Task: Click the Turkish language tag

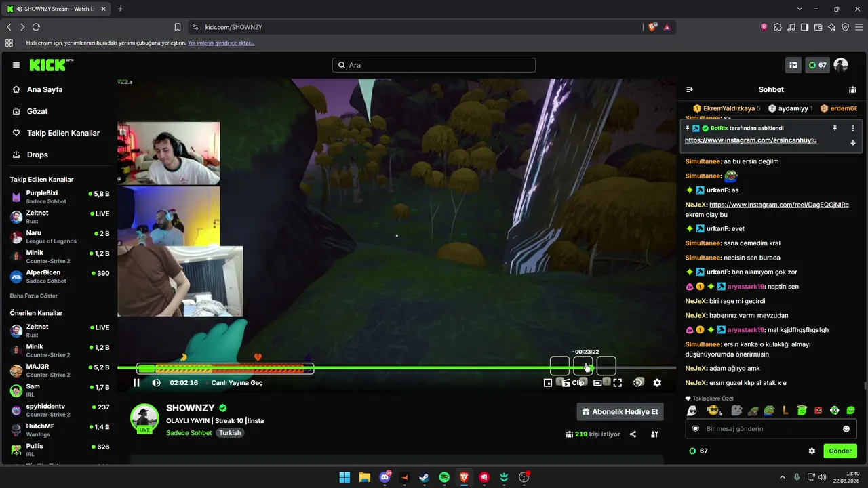Action: click(x=230, y=433)
